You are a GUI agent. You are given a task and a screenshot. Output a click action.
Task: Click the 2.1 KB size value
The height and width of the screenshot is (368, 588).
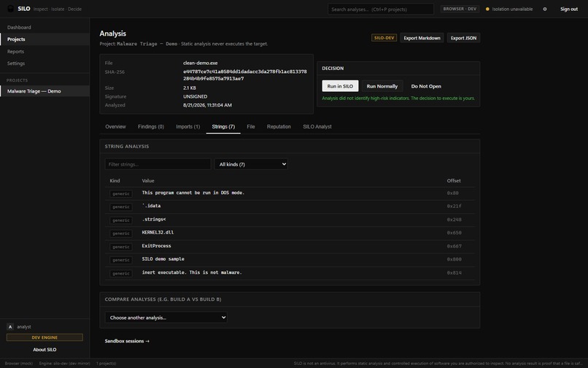tap(190, 88)
